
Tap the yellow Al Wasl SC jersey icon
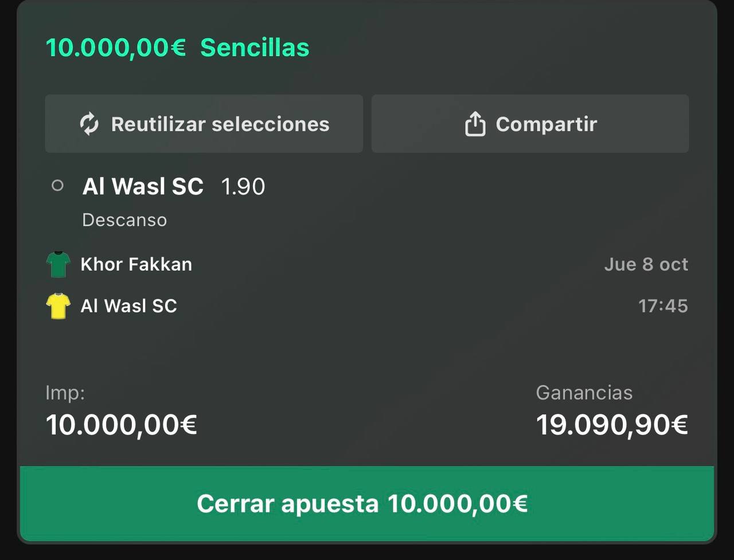coord(58,306)
